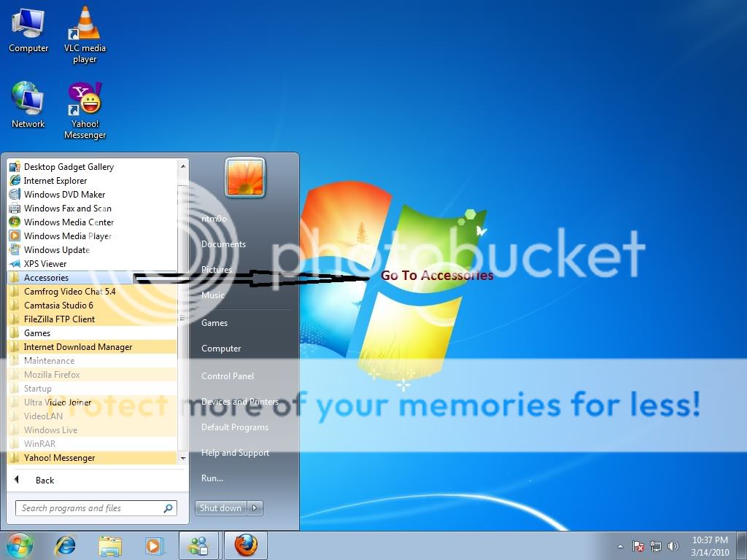This screenshot has width=747, height=560.
Task: Select Devices and Printers
Action: point(239,402)
